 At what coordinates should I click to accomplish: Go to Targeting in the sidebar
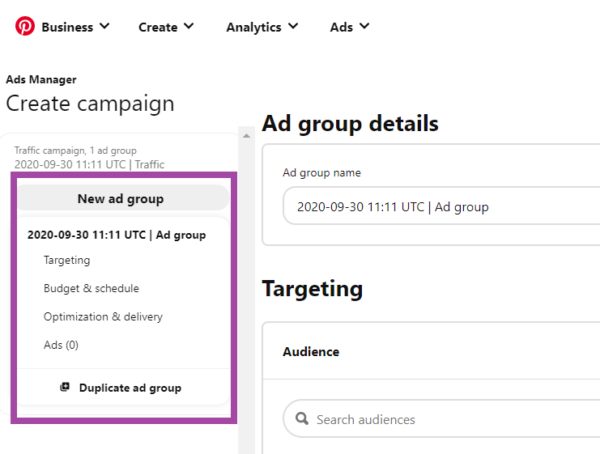click(66, 260)
